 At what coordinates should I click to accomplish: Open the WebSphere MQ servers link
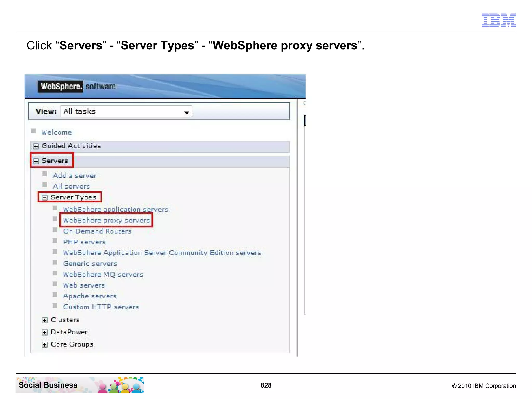point(103,275)
